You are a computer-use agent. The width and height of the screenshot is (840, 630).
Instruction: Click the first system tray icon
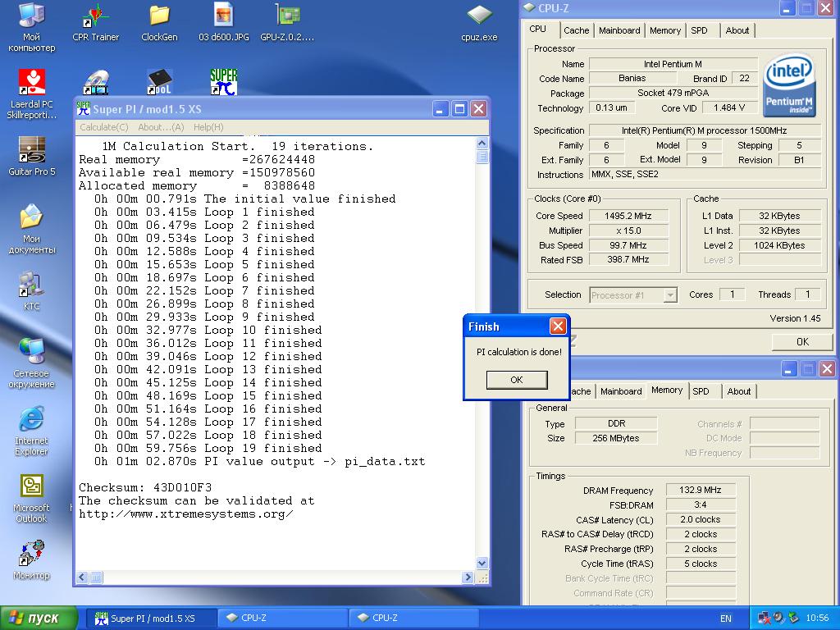(x=762, y=619)
